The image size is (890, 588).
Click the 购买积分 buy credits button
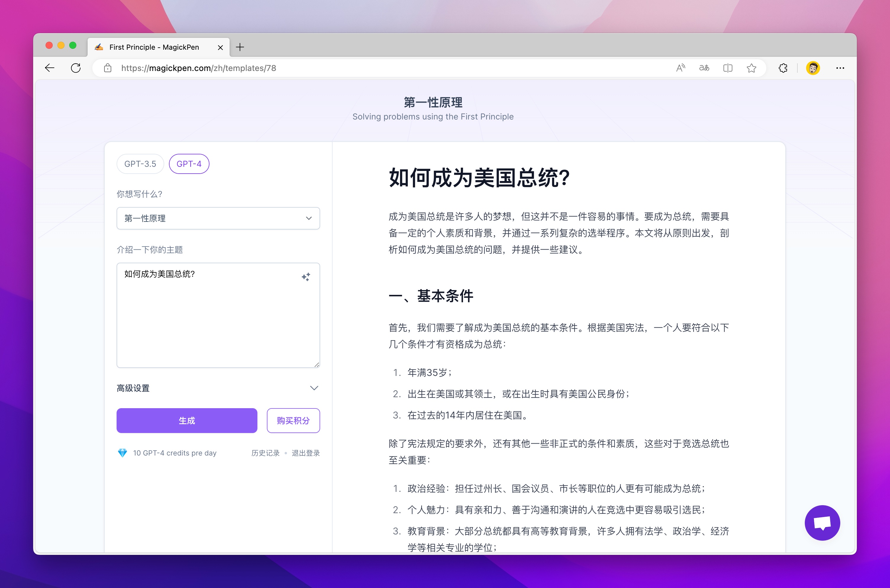point(293,420)
